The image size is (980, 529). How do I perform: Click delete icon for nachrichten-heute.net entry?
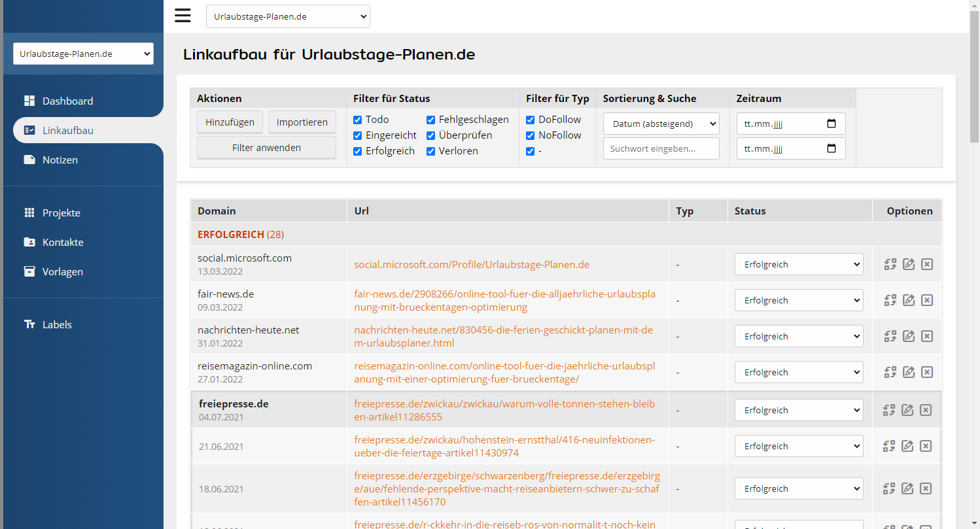[926, 336]
